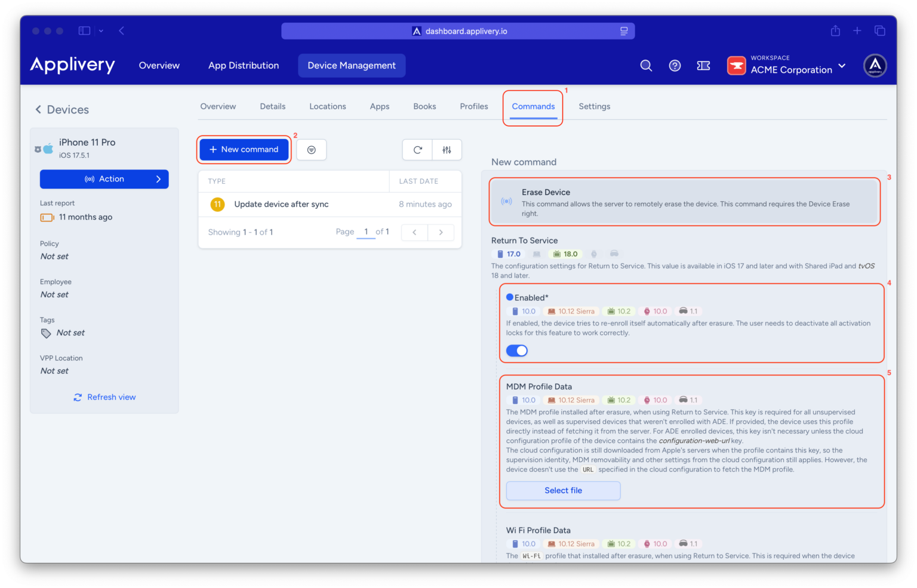Open the App Distribution menu item
This screenshot has height=588, width=917.
(x=243, y=65)
